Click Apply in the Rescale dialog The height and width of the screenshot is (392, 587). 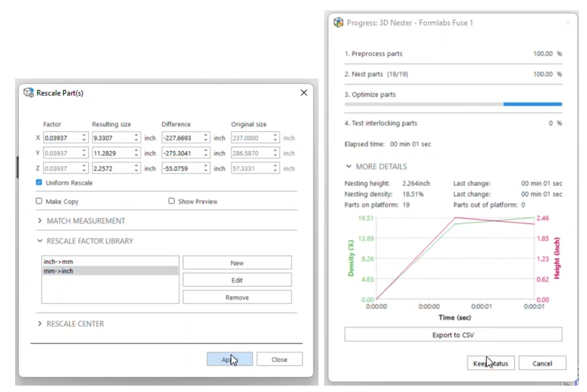(x=230, y=359)
